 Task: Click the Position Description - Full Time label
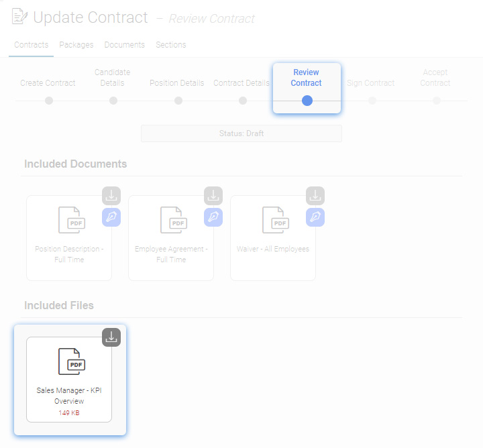(69, 254)
